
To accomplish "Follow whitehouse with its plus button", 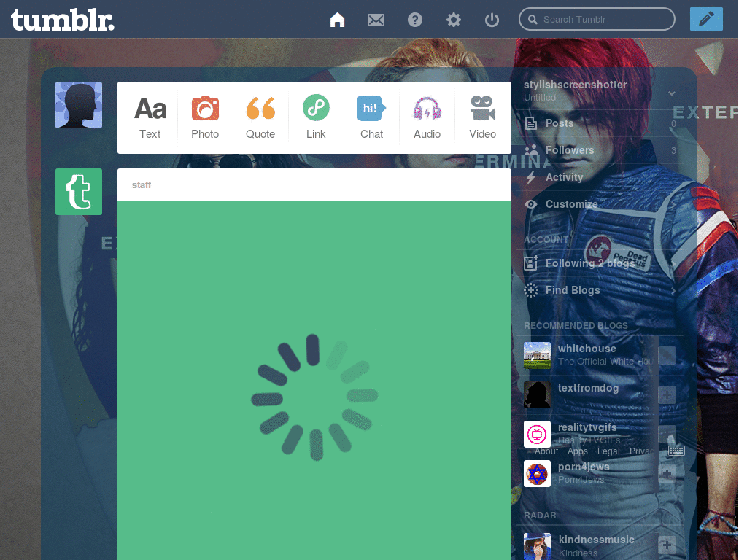I will tap(667, 355).
